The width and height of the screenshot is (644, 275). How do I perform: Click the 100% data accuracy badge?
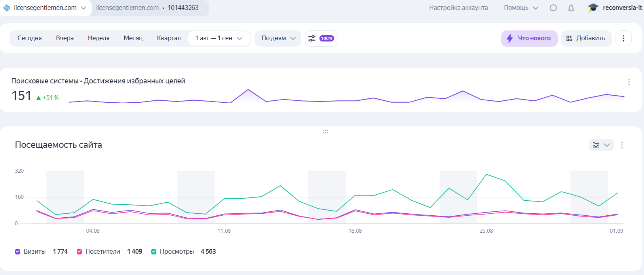click(x=327, y=38)
